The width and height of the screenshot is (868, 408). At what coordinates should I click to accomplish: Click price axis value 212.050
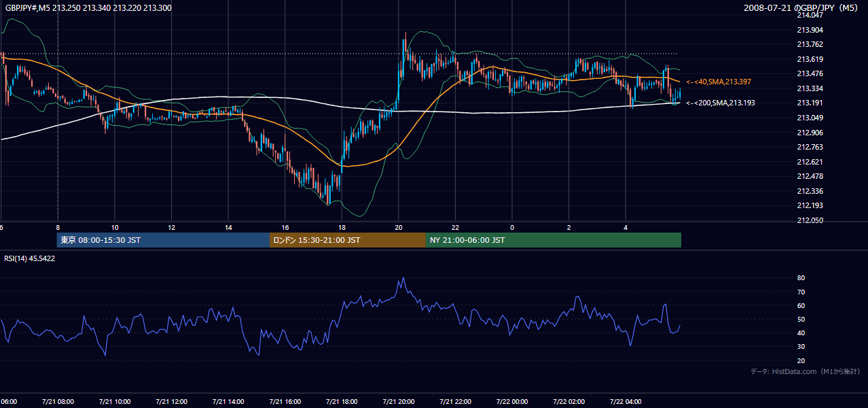(x=810, y=220)
